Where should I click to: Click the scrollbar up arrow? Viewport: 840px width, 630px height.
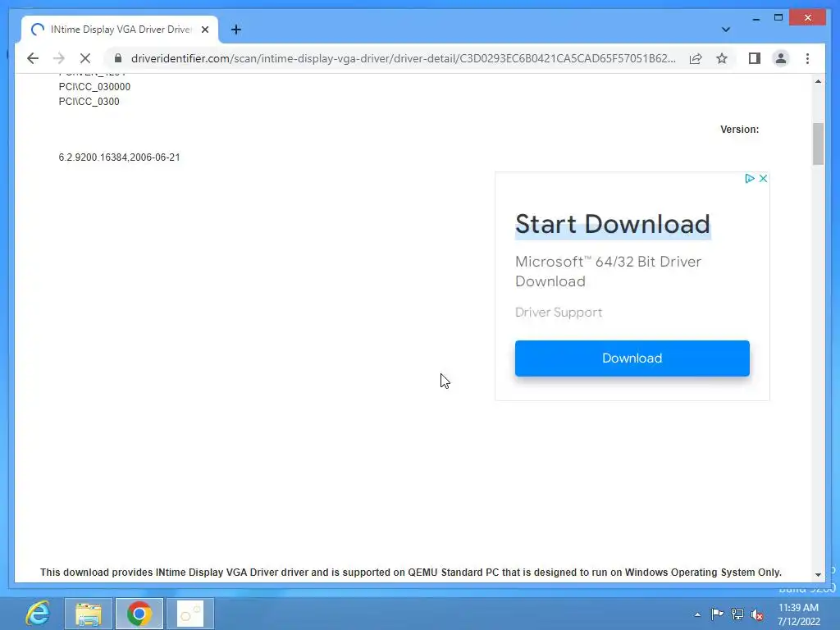818,81
